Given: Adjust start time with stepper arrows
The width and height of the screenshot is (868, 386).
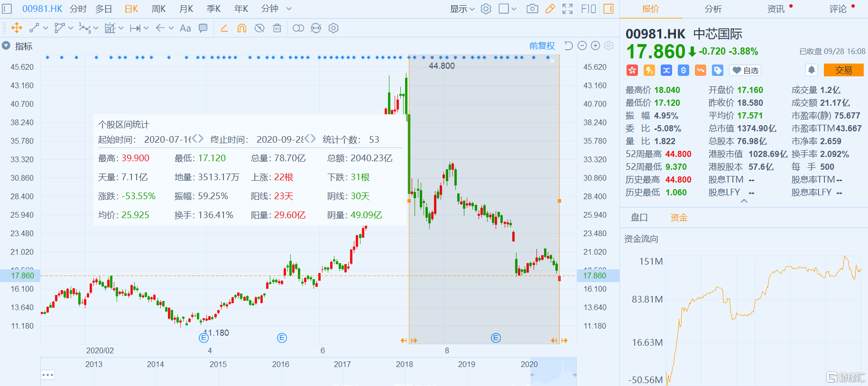Looking at the screenshot, I should point(198,138).
